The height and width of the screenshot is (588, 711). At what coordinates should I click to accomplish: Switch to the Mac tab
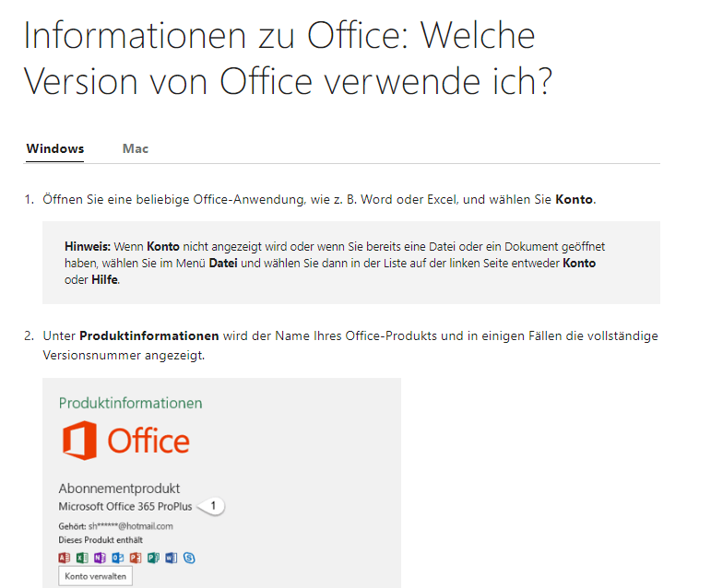click(x=136, y=148)
